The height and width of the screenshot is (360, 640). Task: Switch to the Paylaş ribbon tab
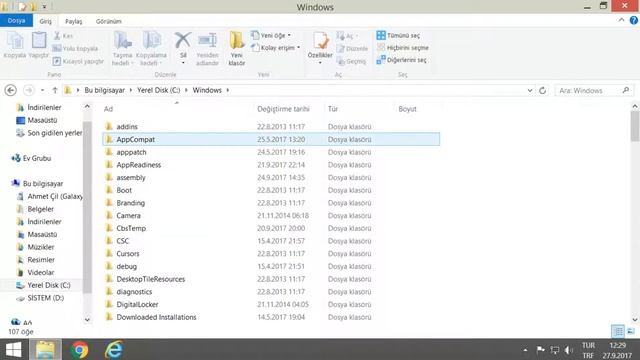point(74,21)
